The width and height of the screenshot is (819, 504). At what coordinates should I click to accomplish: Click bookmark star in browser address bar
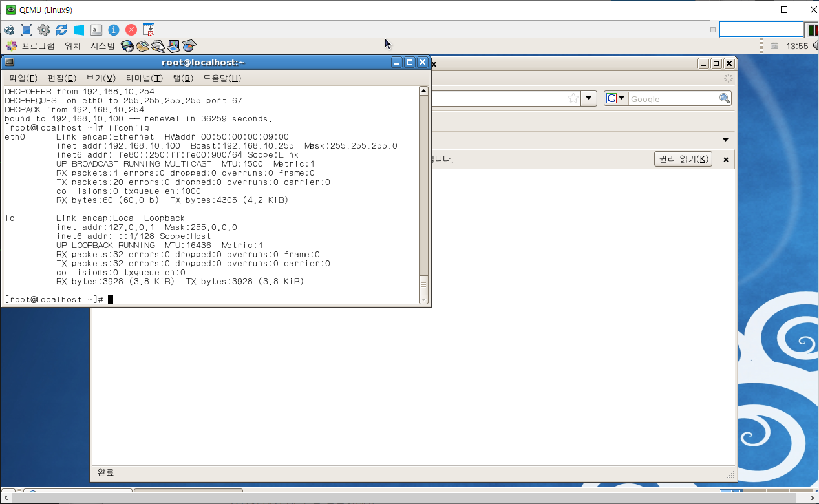tap(573, 98)
